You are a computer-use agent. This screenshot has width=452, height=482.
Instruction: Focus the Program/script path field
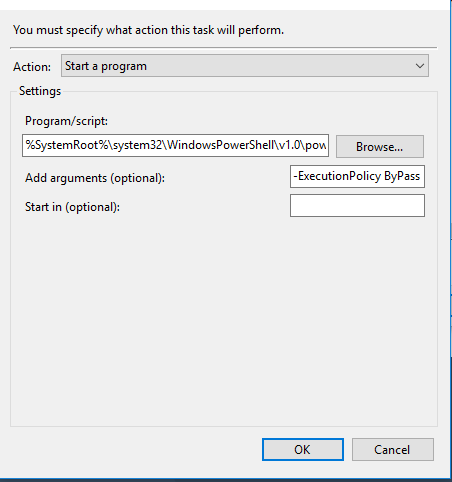[x=175, y=145]
